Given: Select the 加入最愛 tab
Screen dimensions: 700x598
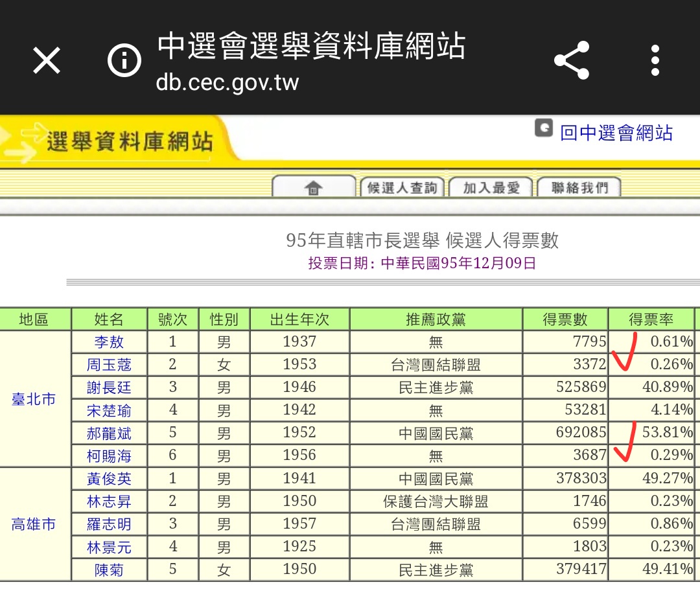Looking at the screenshot, I should (491, 188).
